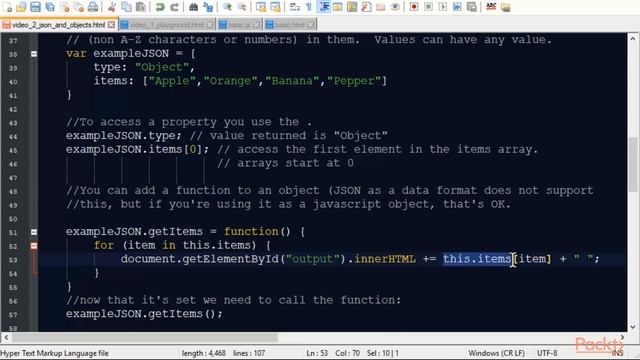Toggle show all characters pilcrow icon
Image resolution: width=640 pixels, height=360 pixels.
pyautogui.click(x=309, y=7)
